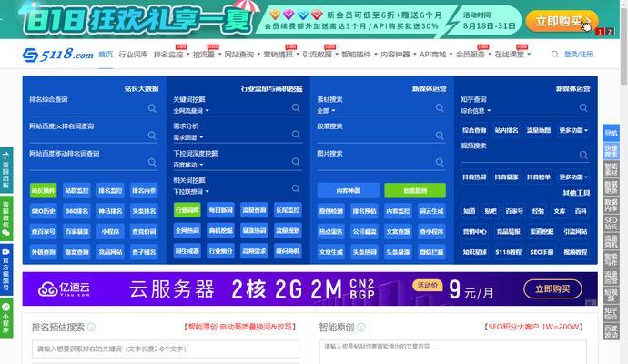Open the 网站查询 navigation menu

click(x=242, y=54)
